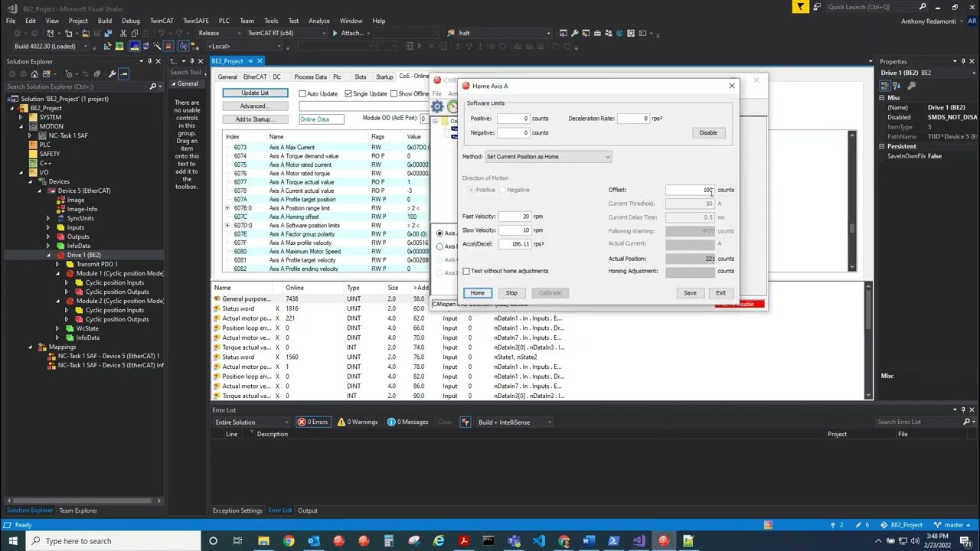Open Outlook from the taskbar

(313, 541)
